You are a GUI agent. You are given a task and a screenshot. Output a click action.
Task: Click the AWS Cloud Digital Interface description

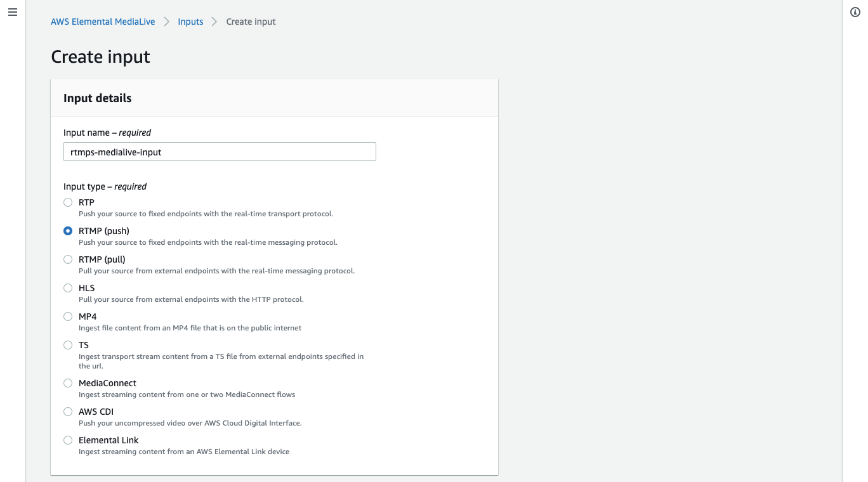click(190, 423)
